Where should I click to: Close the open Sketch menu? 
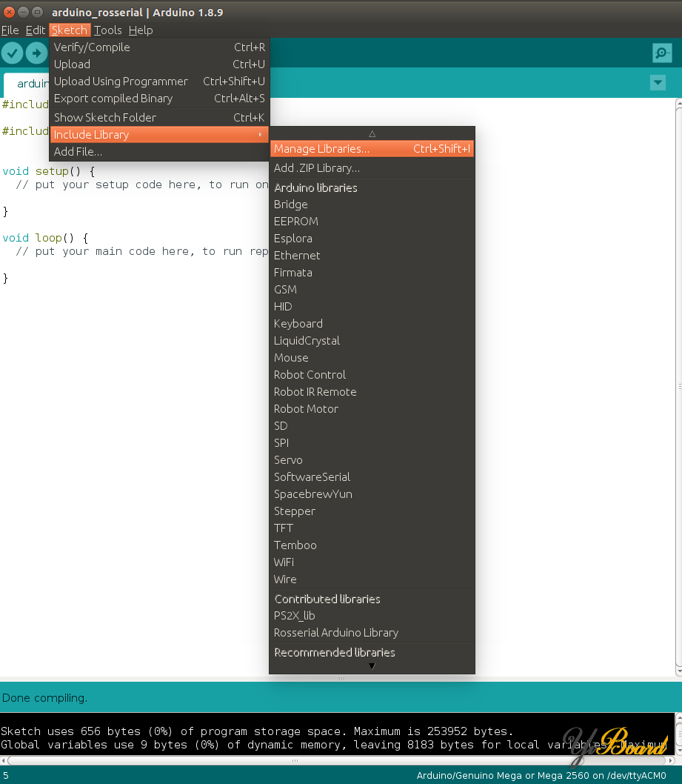pyautogui.click(x=70, y=30)
